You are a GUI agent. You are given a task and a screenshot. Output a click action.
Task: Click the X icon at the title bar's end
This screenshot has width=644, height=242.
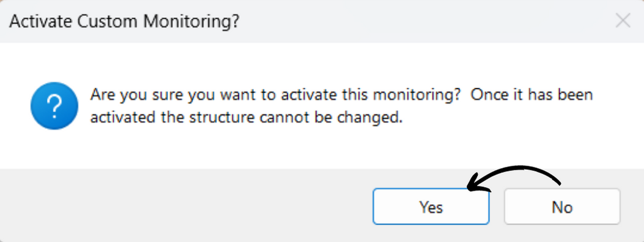click(623, 21)
